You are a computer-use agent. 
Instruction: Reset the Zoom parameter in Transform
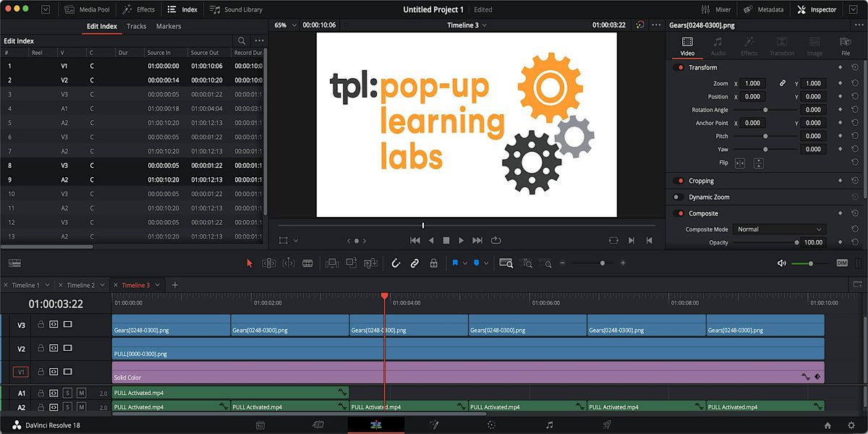[x=854, y=83]
